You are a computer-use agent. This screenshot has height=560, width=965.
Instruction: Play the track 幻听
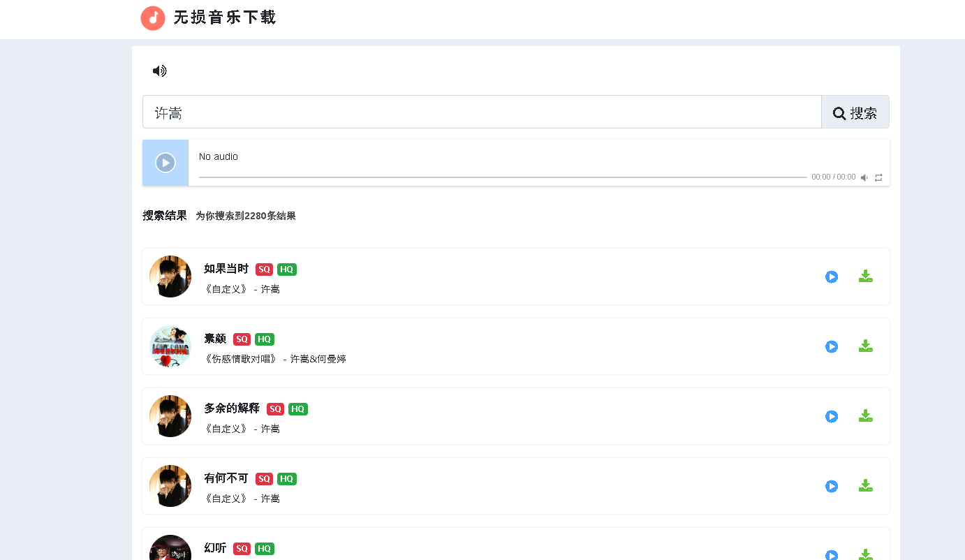pos(831,554)
